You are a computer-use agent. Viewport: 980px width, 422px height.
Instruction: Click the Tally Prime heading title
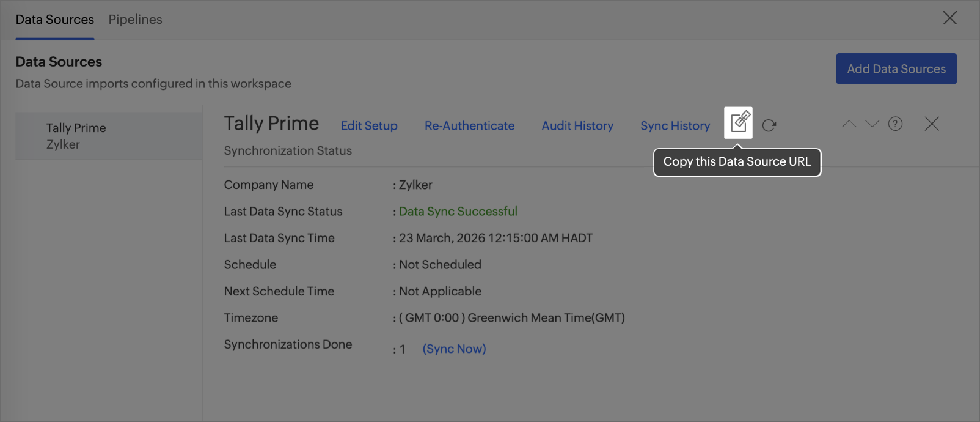(271, 124)
